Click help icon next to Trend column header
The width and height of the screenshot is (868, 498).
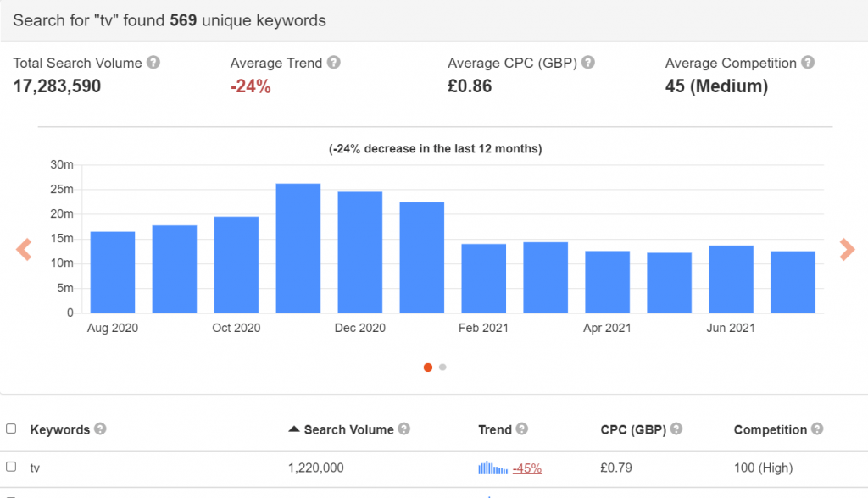[521, 429]
